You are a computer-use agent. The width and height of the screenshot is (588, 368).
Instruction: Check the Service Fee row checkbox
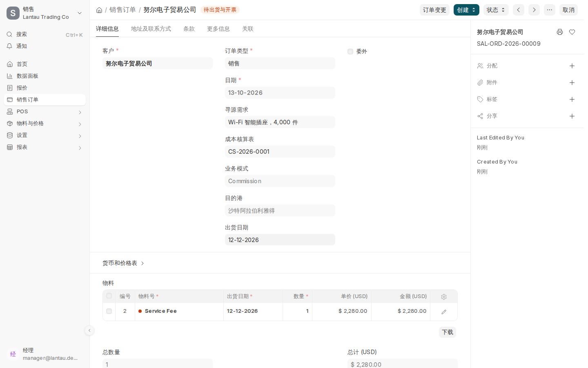[109, 311]
